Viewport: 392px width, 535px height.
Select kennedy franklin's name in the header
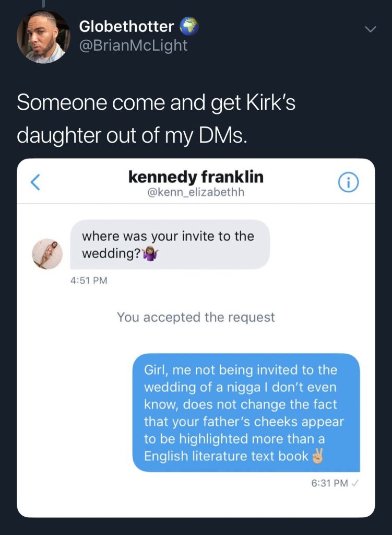196,177
